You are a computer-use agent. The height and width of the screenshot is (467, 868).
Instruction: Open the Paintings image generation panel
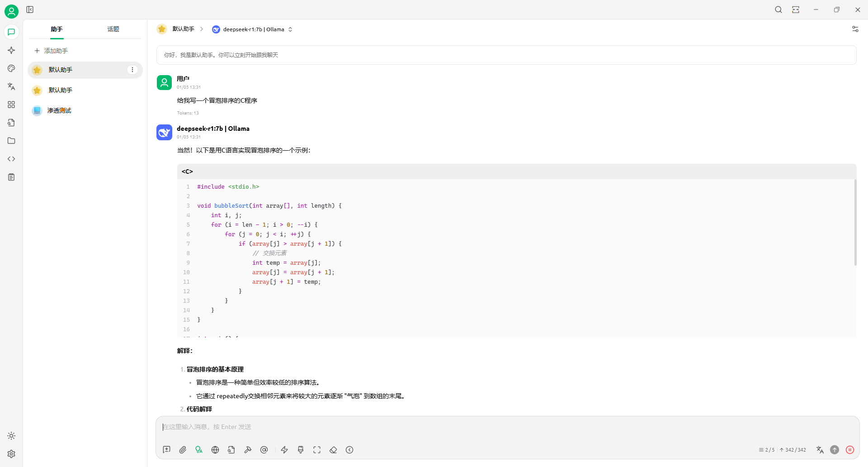pos(11,68)
